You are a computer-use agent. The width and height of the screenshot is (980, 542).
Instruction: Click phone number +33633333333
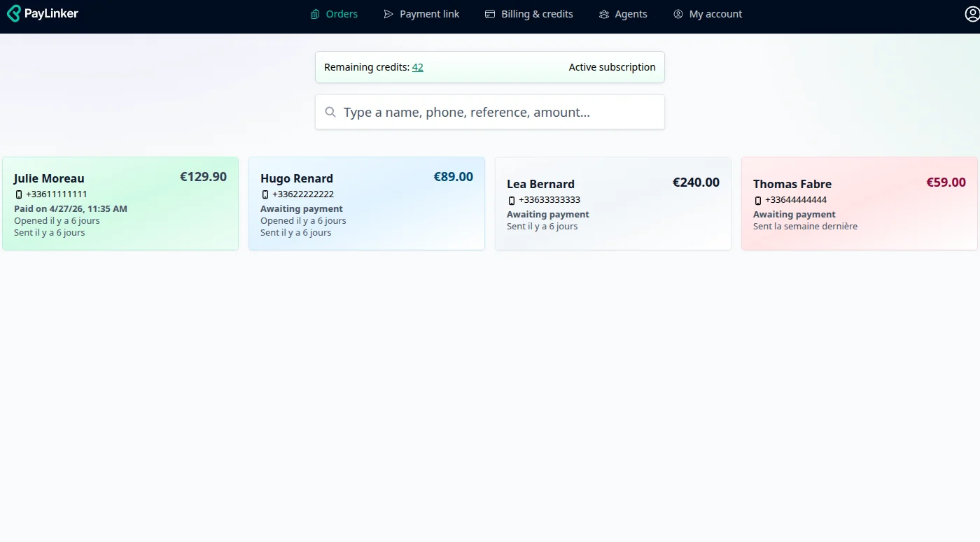coord(549,200)
